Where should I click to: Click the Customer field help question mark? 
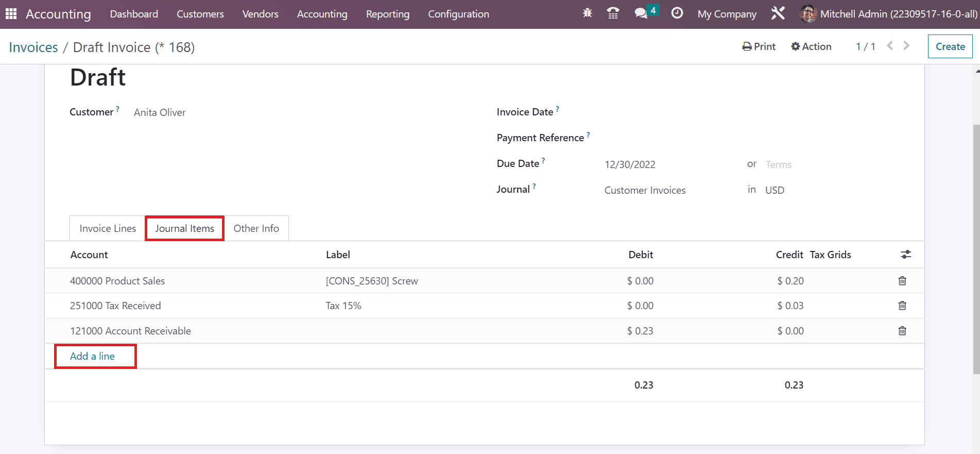click(x=117, y=109)
